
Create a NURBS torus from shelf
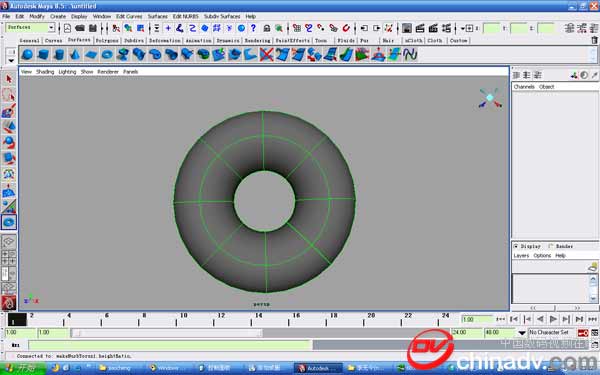click(x=107, y=54)
